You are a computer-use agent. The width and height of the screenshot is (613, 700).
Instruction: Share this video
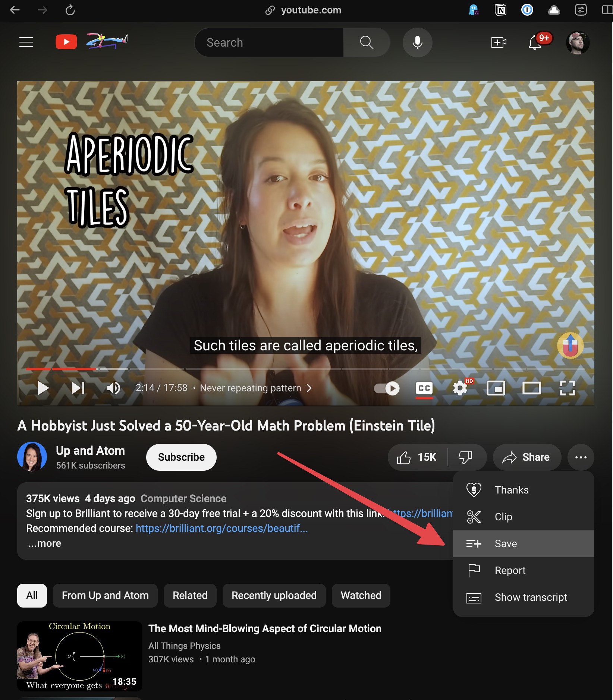(x=527, y=457)
